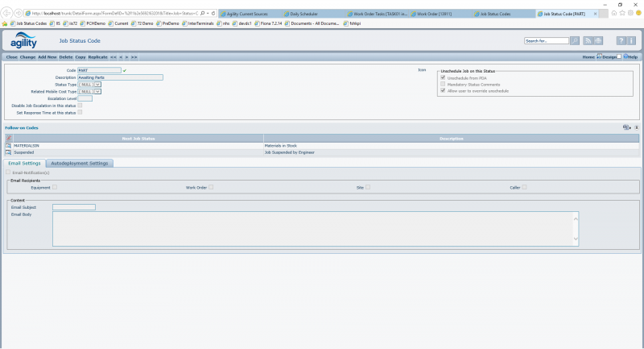
Task: Switch to Autodeployment Settings tab
Action: coord(86,164)
